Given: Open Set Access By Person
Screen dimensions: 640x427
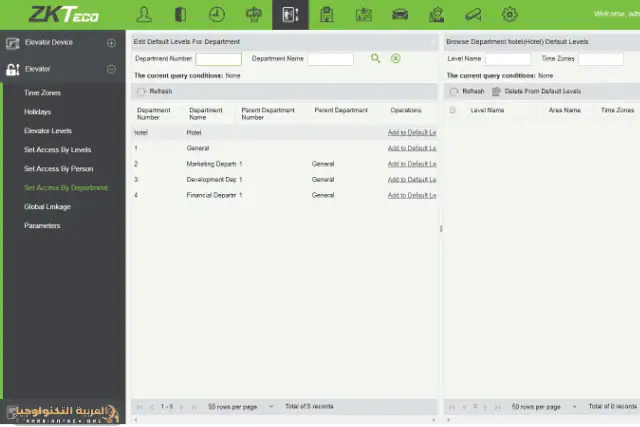Looking at the screenshot, I should tap(58, 169).
